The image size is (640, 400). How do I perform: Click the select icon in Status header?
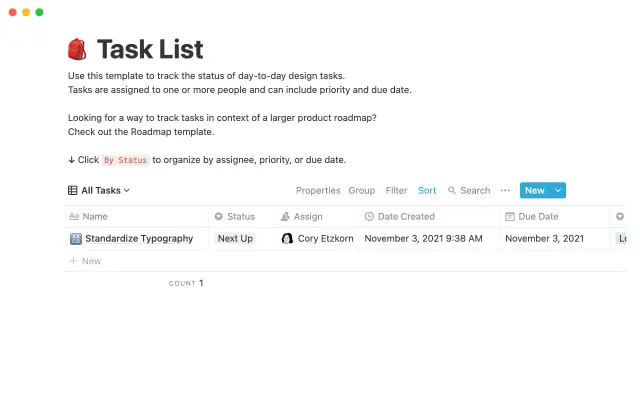click(219, 217)
